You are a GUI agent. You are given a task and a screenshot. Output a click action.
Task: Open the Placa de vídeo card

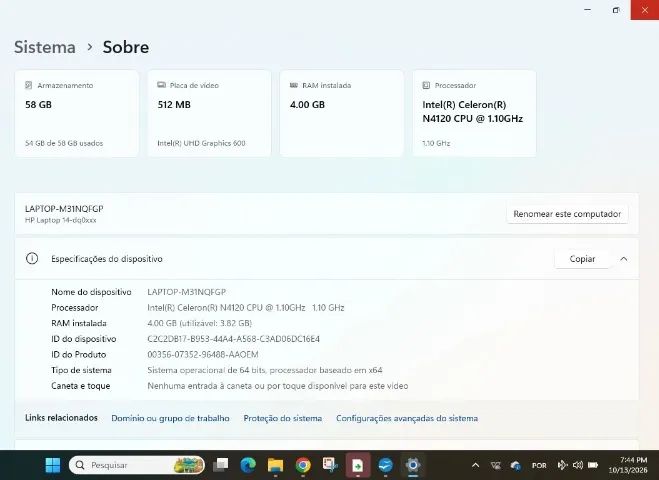[209, 113]
